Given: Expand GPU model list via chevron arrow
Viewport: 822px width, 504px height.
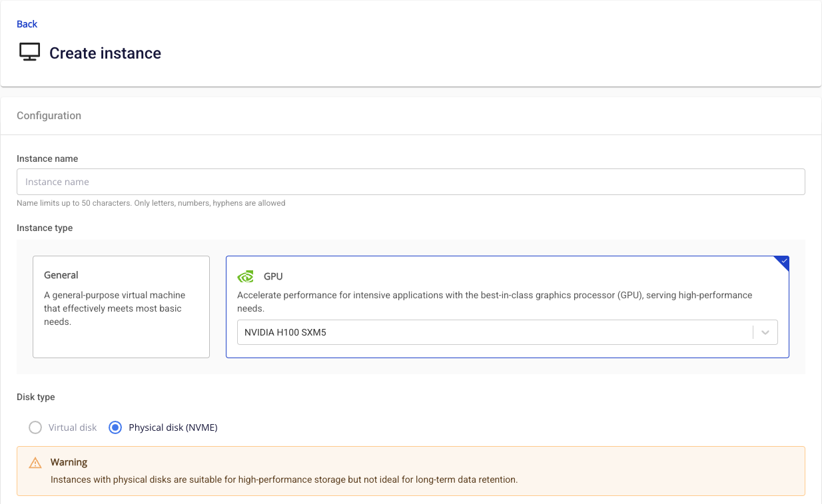Looking at the screenshot, I should (x=765, y=332).
